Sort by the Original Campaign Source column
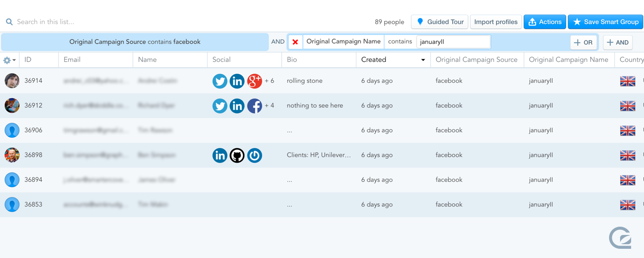The height and width of the screenshot is (258, 644). [476, 59]
